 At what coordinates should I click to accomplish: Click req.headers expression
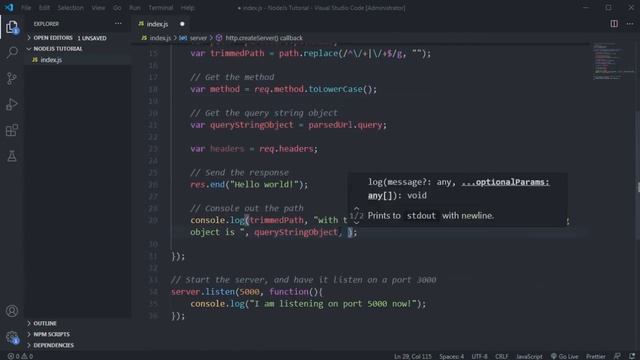click(x=287, y=149)
